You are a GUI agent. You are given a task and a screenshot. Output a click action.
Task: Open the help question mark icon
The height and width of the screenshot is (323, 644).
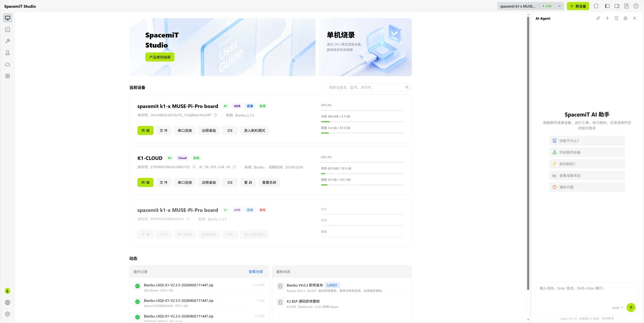tap(636, 6)
